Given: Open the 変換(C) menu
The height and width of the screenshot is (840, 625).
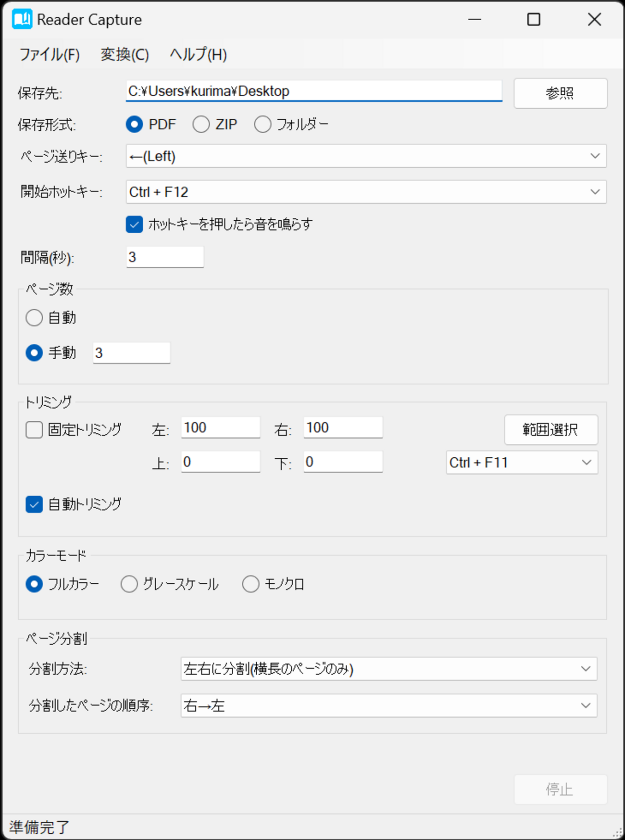Looking at the screenshot, I should (125, 54).
